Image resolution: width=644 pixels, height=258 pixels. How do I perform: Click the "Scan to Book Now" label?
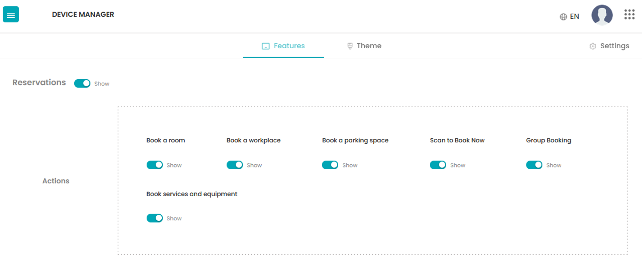[x=457, y=140]
